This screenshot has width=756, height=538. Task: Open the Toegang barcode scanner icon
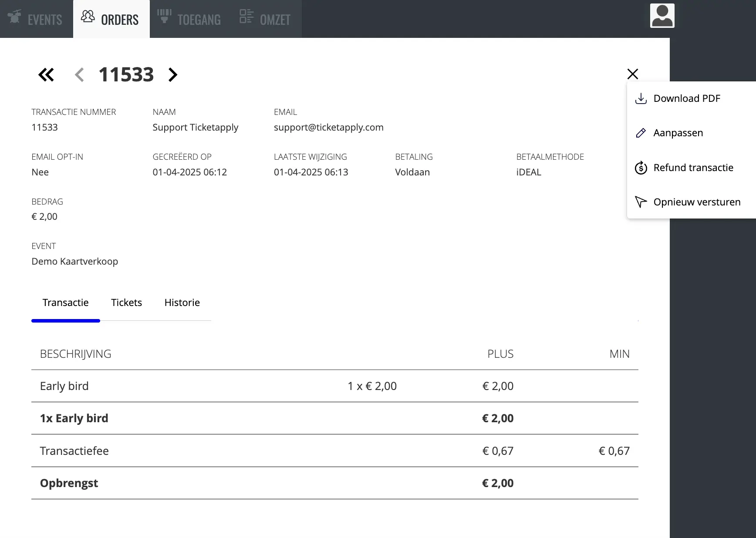163,17
